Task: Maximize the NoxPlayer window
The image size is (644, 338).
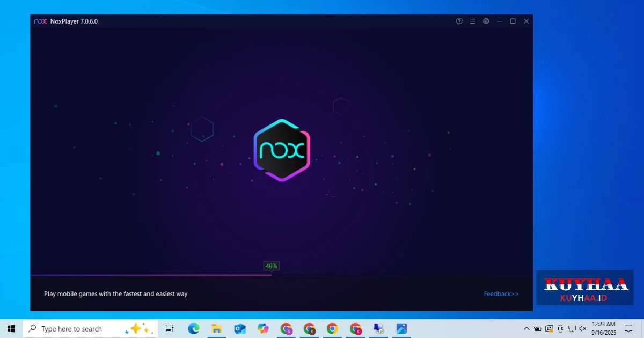Action: (513, 21)
